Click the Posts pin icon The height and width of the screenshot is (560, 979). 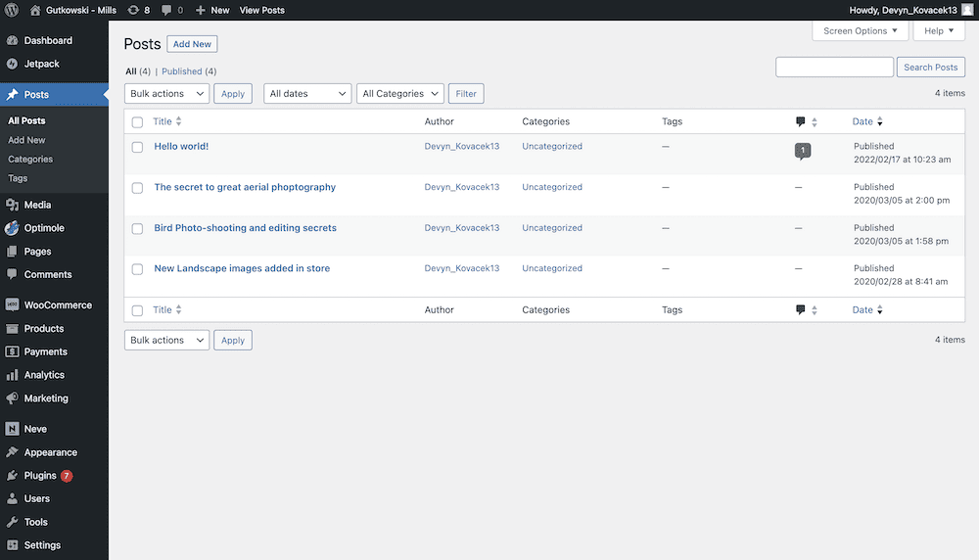tap(12, 94)
